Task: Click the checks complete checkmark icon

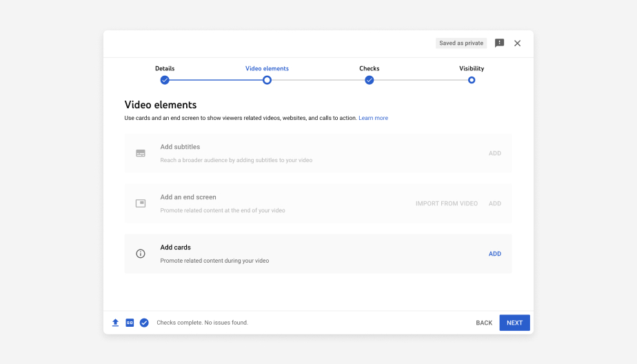Action: point(144,323)
